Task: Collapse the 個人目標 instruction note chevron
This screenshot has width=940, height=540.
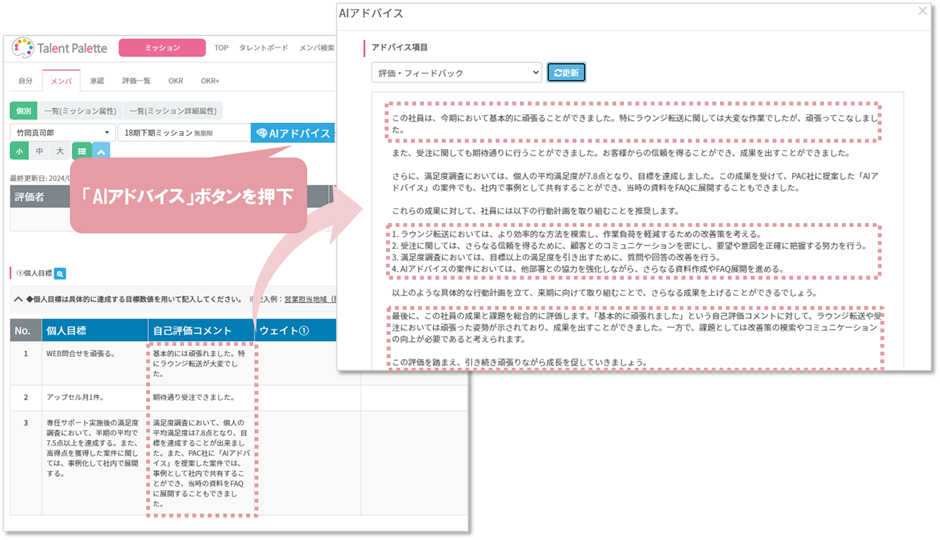Action: click(18, 298)
